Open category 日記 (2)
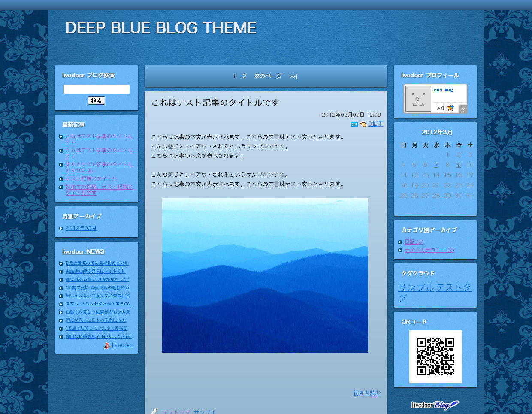The width and height of the screenshot is (532, 414). (x=414, y=242)
